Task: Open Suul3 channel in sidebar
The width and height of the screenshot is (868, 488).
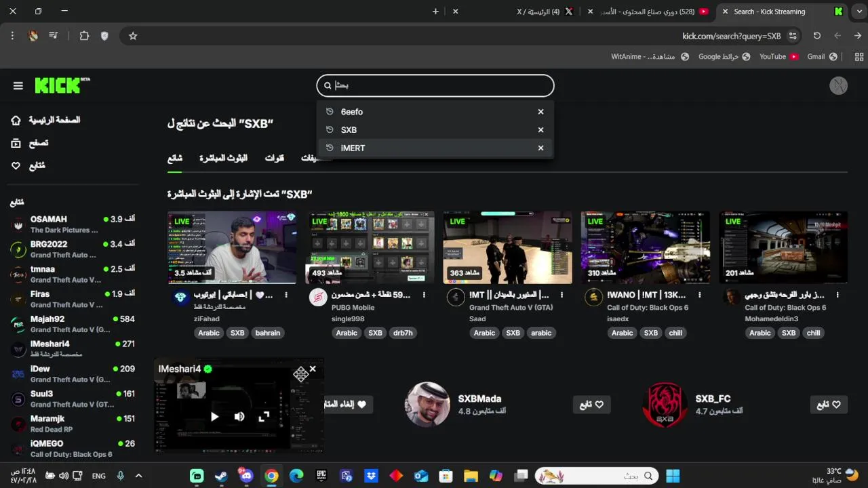Action: click(73, 399)
